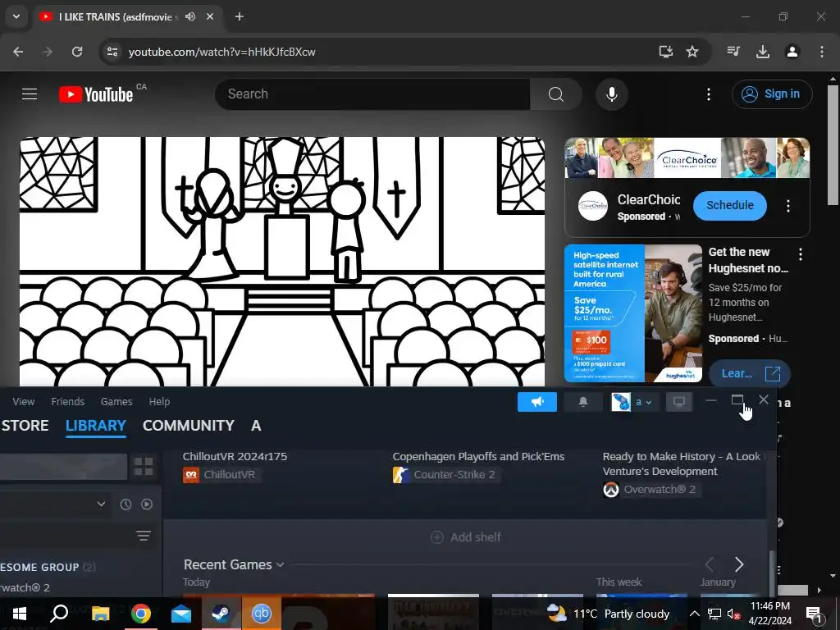Open the Chrome three-dot menu
Viewport: 840px width, 630px height.
pyautogui.click(x=822, y=52)
